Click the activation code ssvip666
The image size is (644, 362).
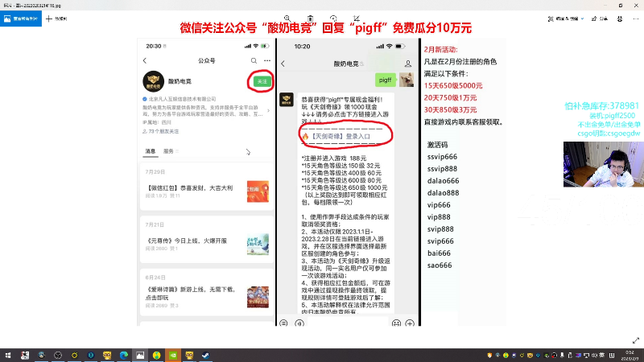point(442,157)
